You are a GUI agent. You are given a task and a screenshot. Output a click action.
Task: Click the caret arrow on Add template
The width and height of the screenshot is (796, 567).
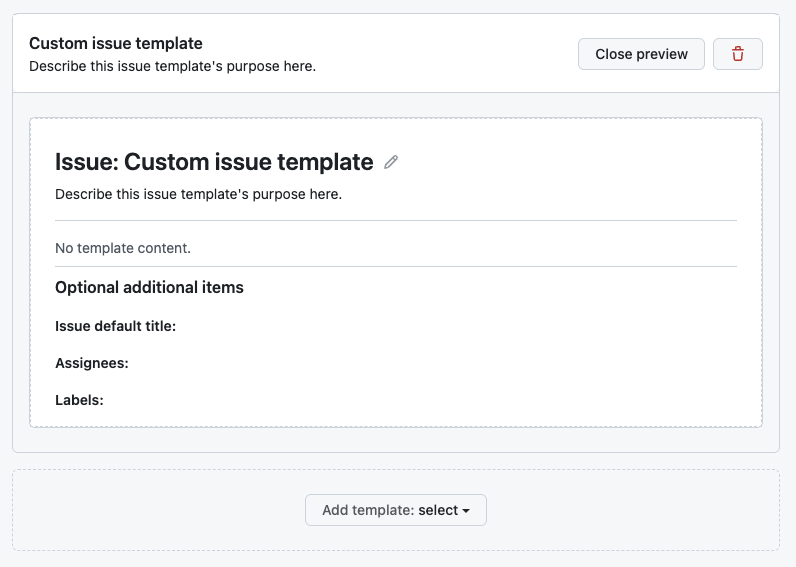pos(466,511)
